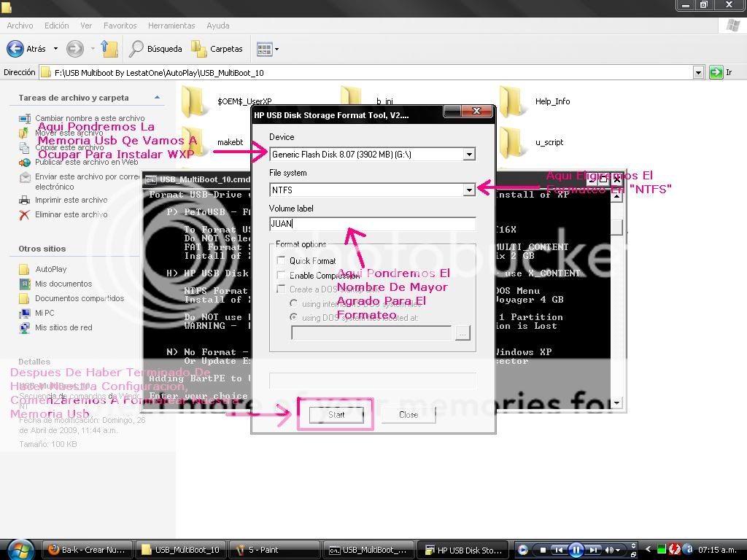Select the makebt folder label

230,142
